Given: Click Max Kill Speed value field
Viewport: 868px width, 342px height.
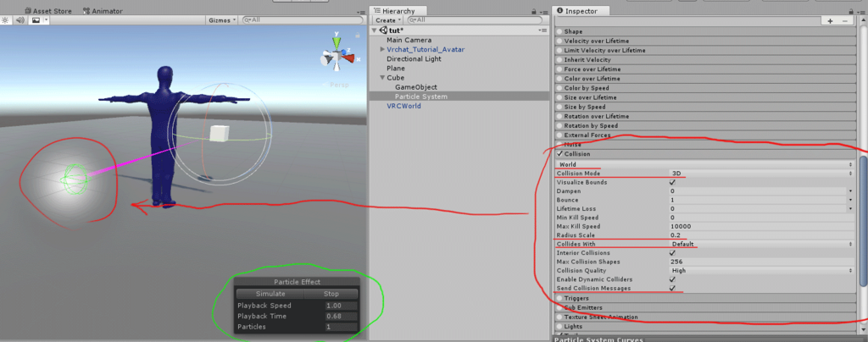Looking at the screenshot, I should (x=761, y=227).
